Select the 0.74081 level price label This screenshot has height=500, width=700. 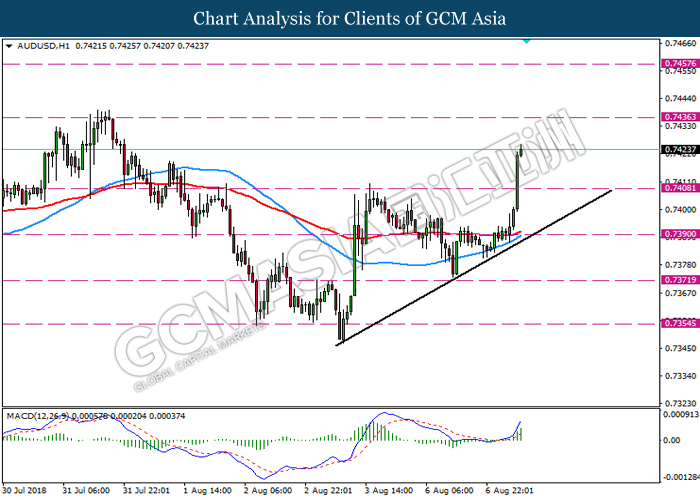(x=680, y=188)
